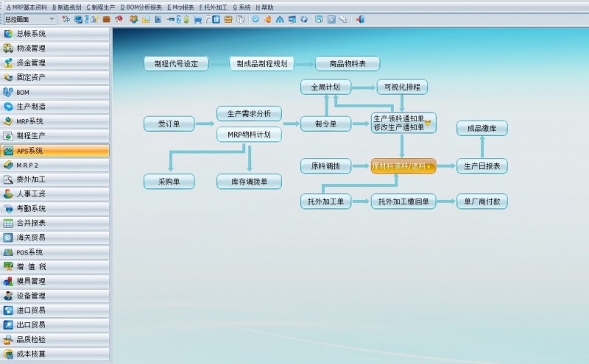The height and width of the screenshot is (364, 589).
Task: Expand arrow on 原材料领料/退料 box
Action: click(428, 167)
